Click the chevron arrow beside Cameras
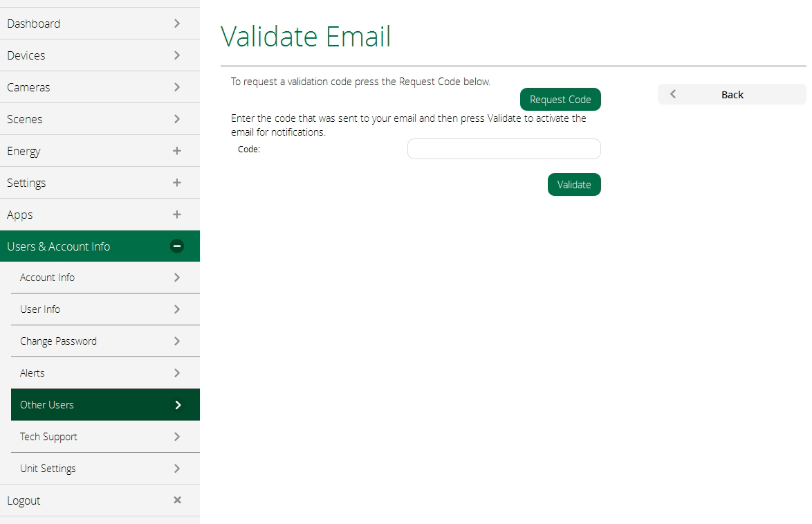 [x=177, y=87]
